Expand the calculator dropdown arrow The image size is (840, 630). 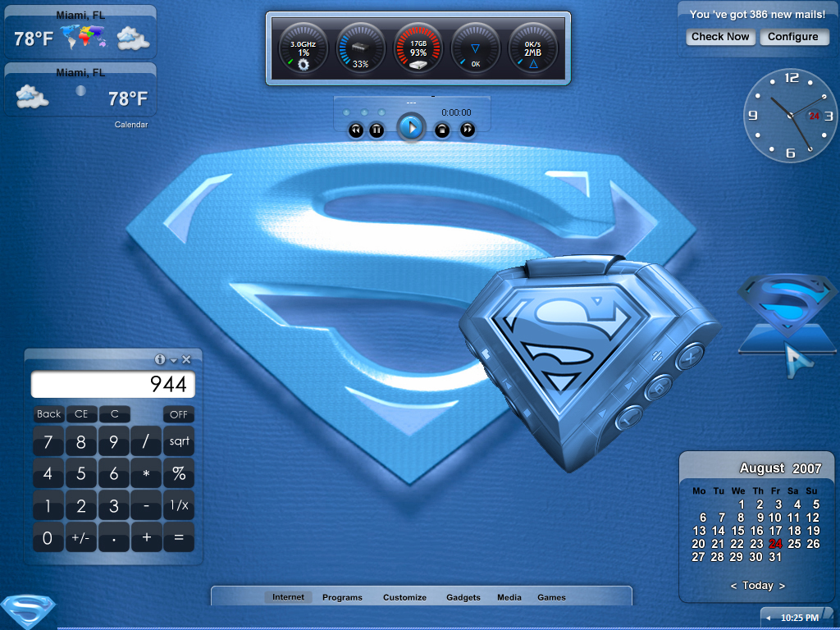[174, 361]
